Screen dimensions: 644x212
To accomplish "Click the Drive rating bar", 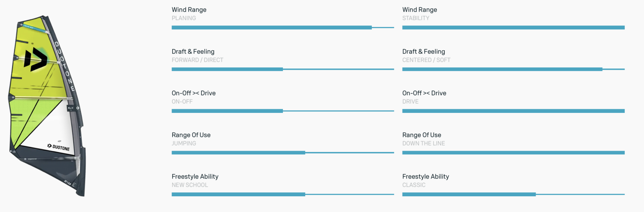I will click(513, 111).
